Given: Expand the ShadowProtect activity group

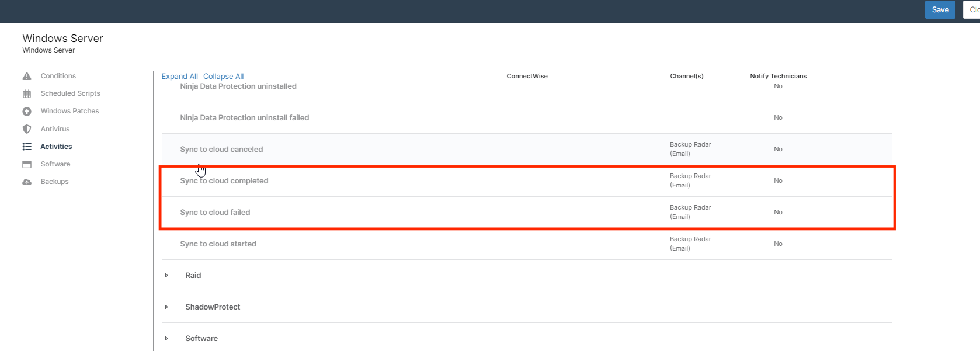Looking at the screenshot, I should click(x=166, y=307).
